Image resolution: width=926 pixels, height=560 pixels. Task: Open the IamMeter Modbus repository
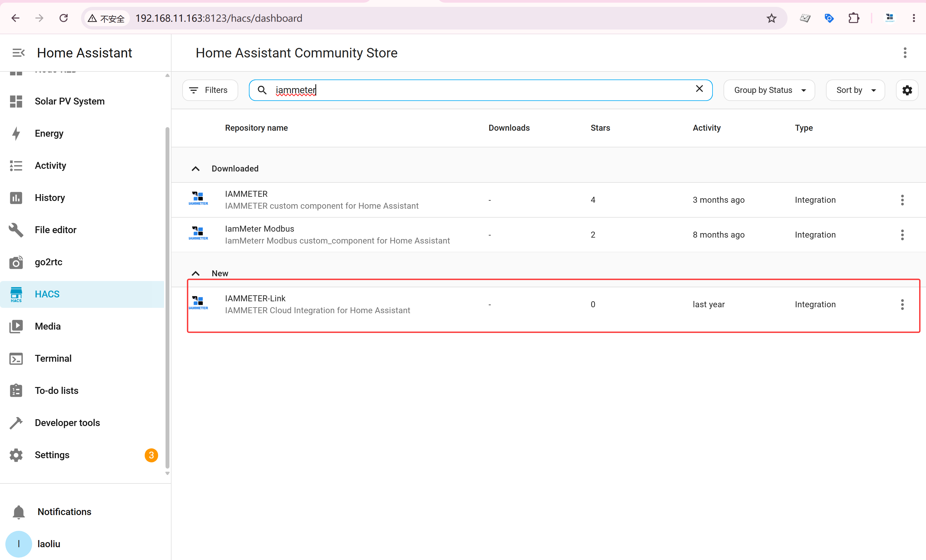click(548, 235)
